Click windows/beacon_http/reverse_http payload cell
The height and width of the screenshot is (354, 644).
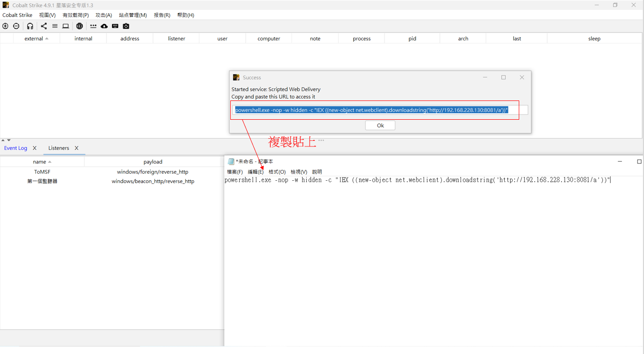pyautogui.click(x=153, y=181)
